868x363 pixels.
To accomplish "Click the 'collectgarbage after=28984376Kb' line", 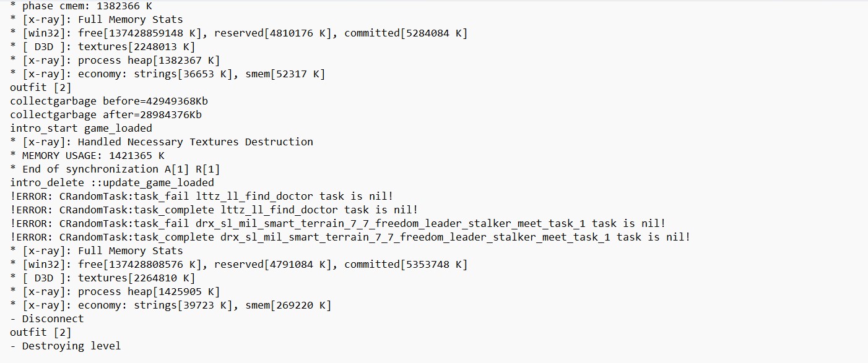I will pos(106,115).
